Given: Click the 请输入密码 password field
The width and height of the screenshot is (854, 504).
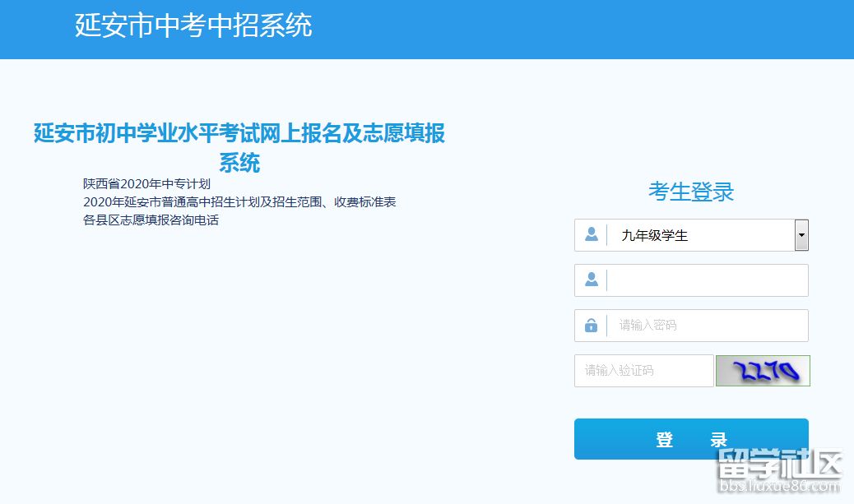Looking at the screenshot, I should click(x=706, y=326).
